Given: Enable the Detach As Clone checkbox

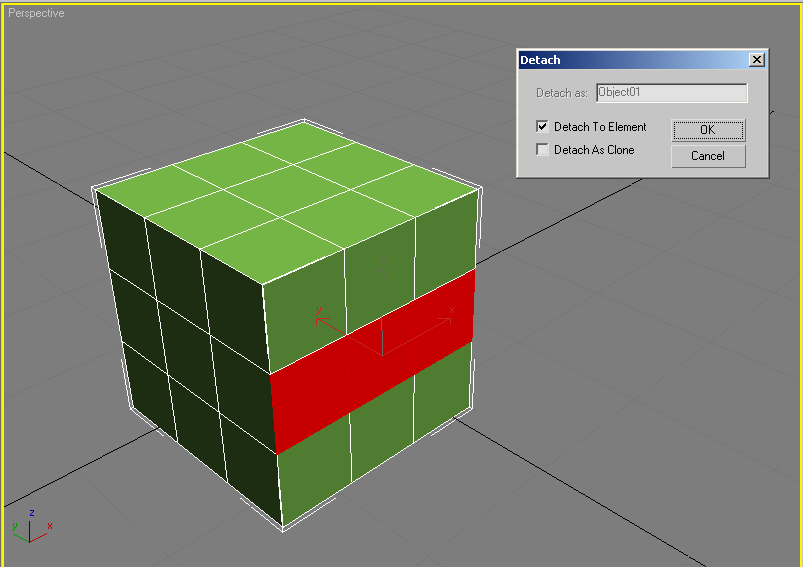Looking at the screenshot, I should (542, 149).
